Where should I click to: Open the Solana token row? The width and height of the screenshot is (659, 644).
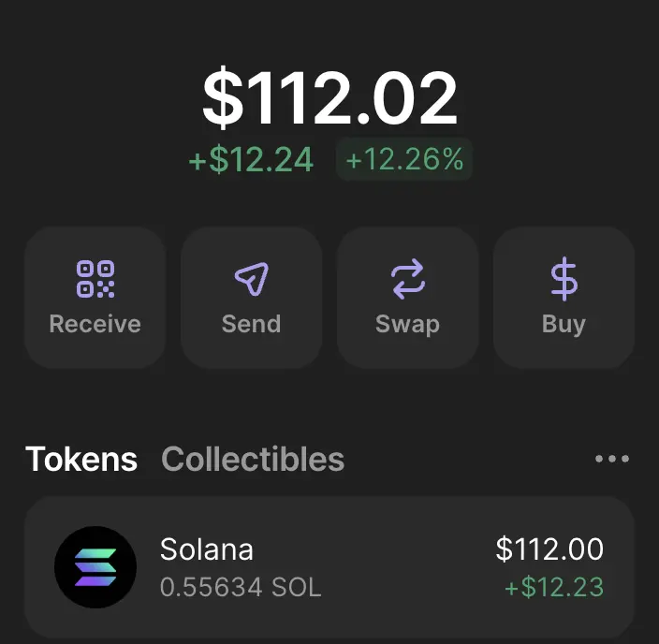[x=329, y=566]
